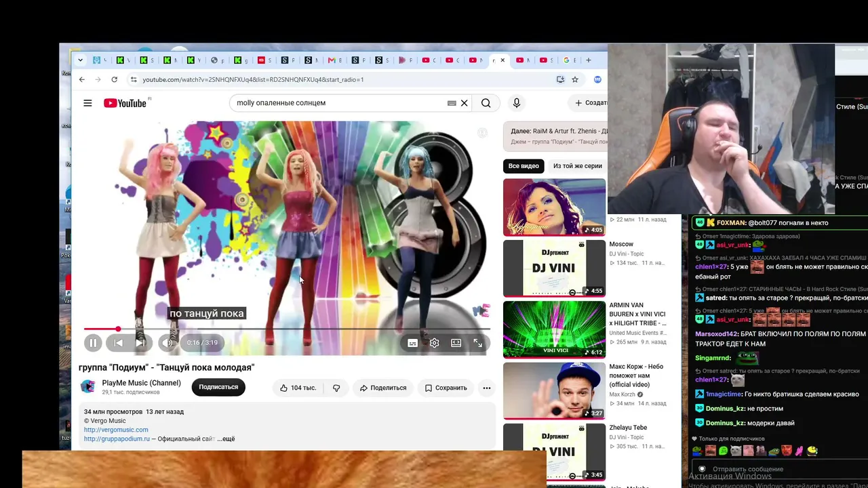Expand the description with ...ещё
Screen dimensions: 868x488
pyautogui.click(x=226, y=439)
